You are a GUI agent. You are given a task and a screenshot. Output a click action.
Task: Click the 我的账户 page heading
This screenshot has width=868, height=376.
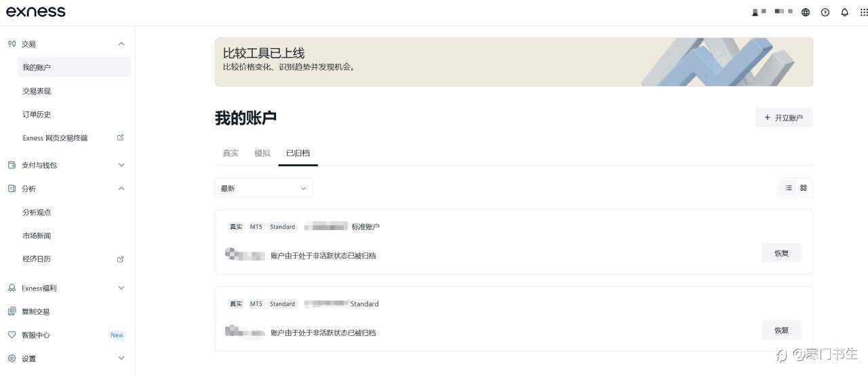point(246,117)
